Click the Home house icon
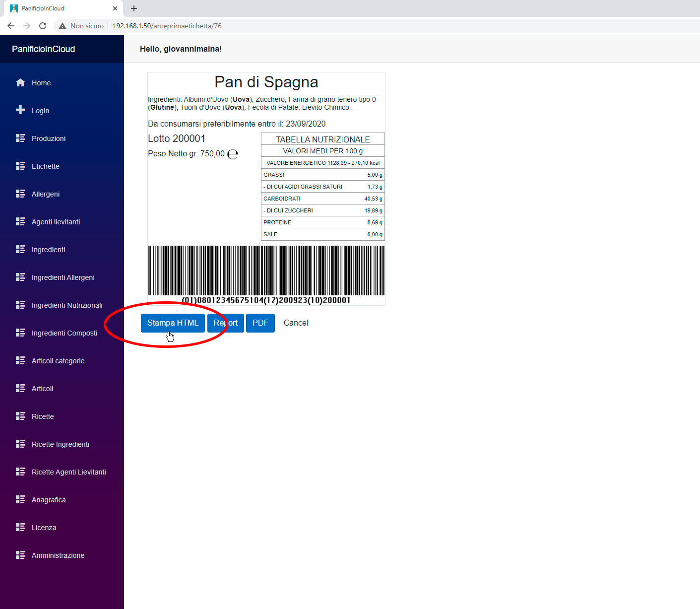This screenshot has width=700, height=609. 20,83
